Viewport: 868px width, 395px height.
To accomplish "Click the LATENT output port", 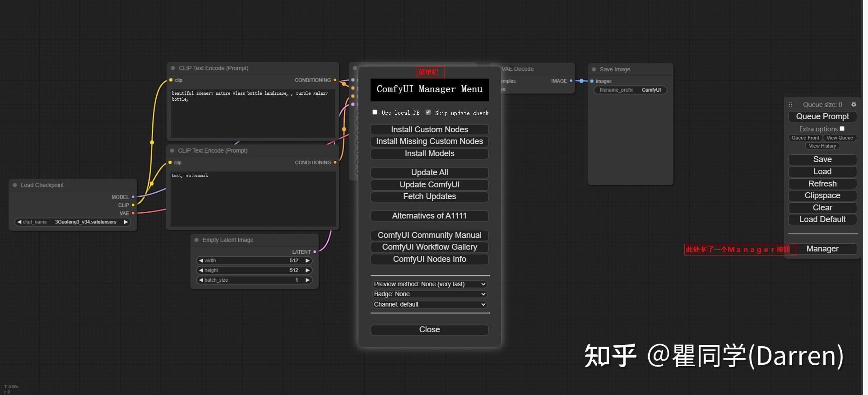I will pyautogui.click(x=315, y=252).
